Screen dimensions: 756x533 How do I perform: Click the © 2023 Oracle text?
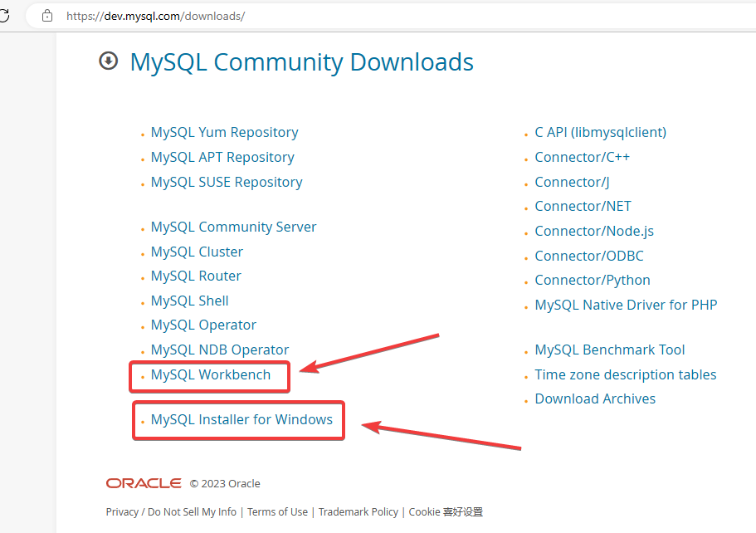coord(225,484)
